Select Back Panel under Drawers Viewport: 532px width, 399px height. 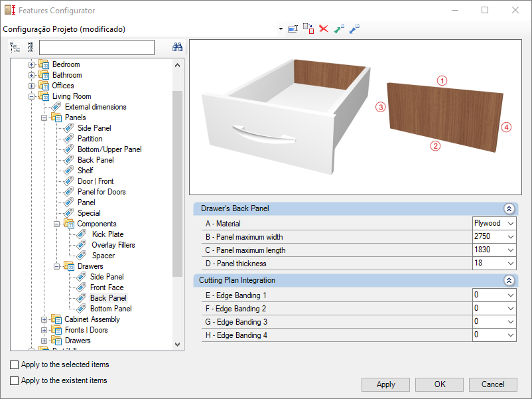108,298
